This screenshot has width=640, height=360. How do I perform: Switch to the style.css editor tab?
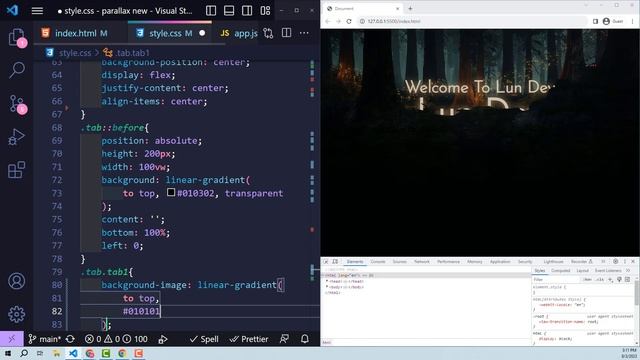coord(171,33)
